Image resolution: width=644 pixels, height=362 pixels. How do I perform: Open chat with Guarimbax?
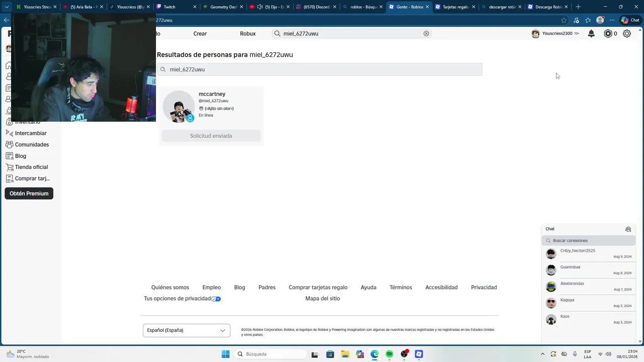tap(589, 270)
